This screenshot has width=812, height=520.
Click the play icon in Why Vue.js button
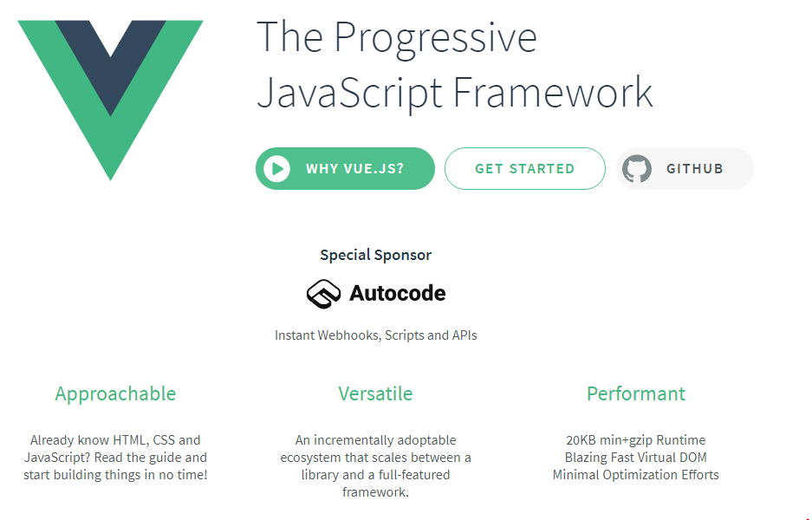click(276, 169)
